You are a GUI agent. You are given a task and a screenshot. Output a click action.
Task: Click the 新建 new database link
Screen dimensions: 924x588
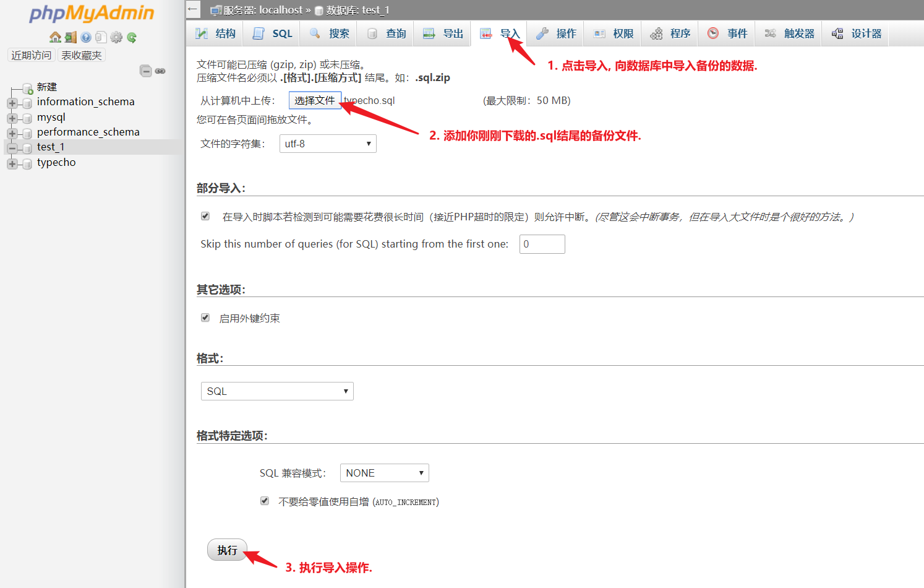(47, 87)
